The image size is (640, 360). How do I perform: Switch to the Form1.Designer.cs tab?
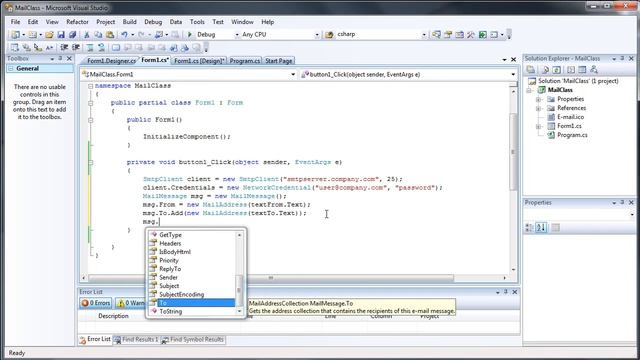click(x=111, y=61)
